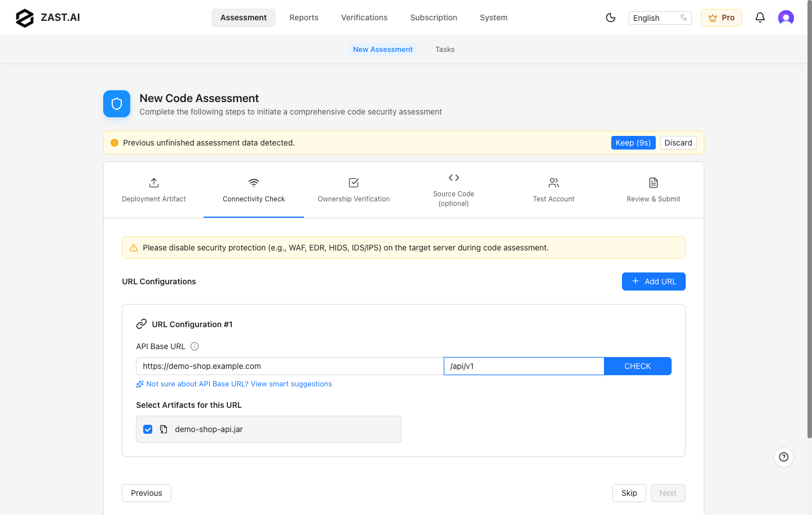
Task: Click the demo-shop-api.jar file name
Action: 209,429
